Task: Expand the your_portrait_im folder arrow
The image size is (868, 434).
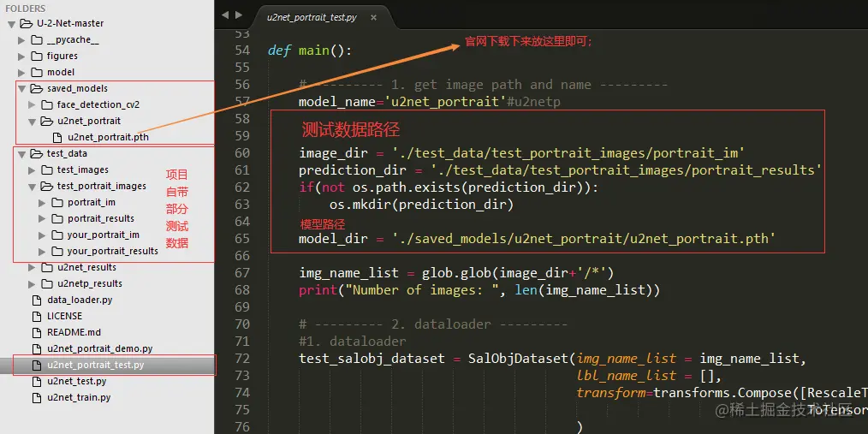Action: point(42,235)
